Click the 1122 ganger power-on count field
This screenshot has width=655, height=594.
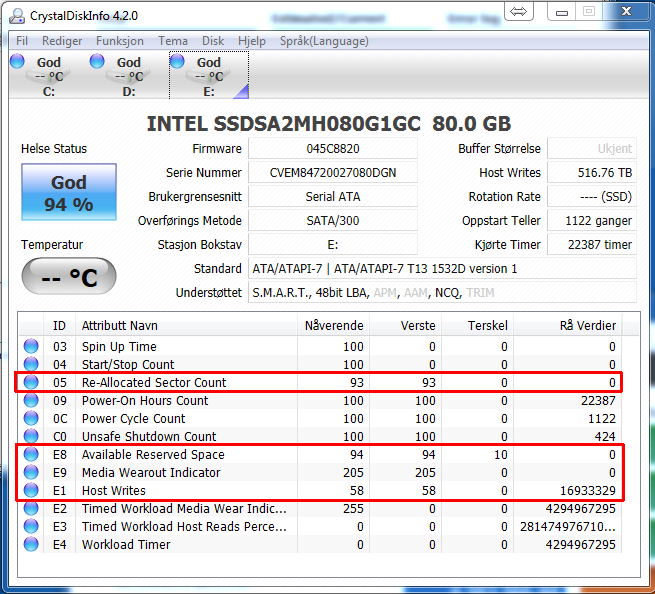[592, 221]
